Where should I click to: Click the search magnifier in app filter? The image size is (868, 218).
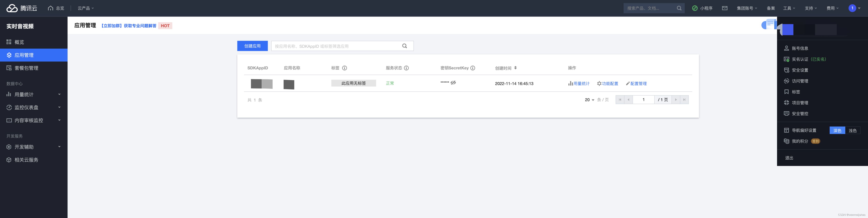(x=404, y=46)
